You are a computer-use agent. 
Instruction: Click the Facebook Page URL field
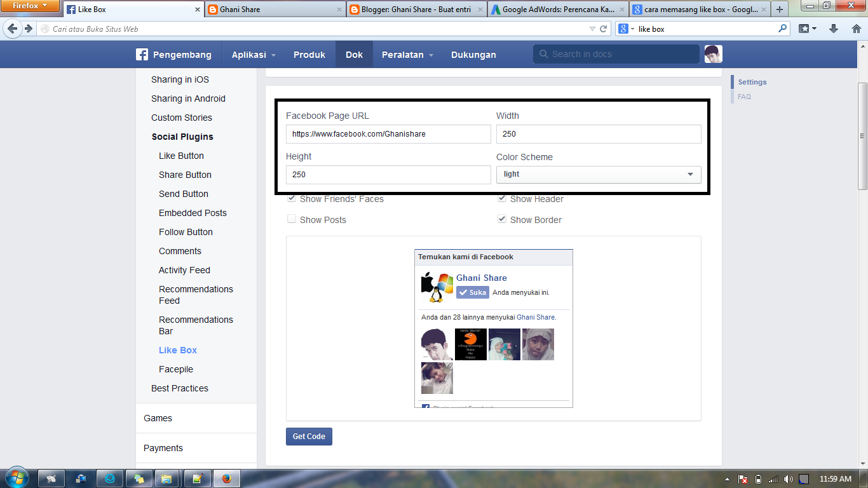[x=388, y=134]
